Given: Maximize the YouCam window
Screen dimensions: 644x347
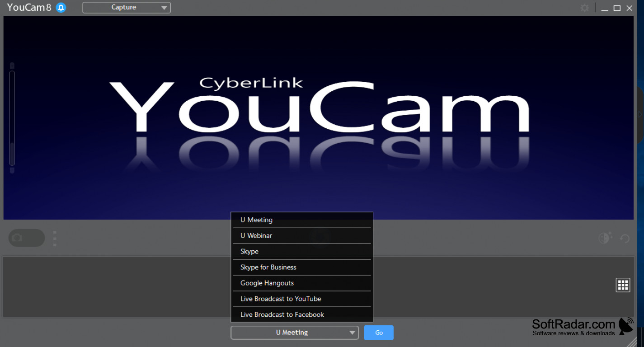Looking at the screenshot, I should tap(617, 8).
